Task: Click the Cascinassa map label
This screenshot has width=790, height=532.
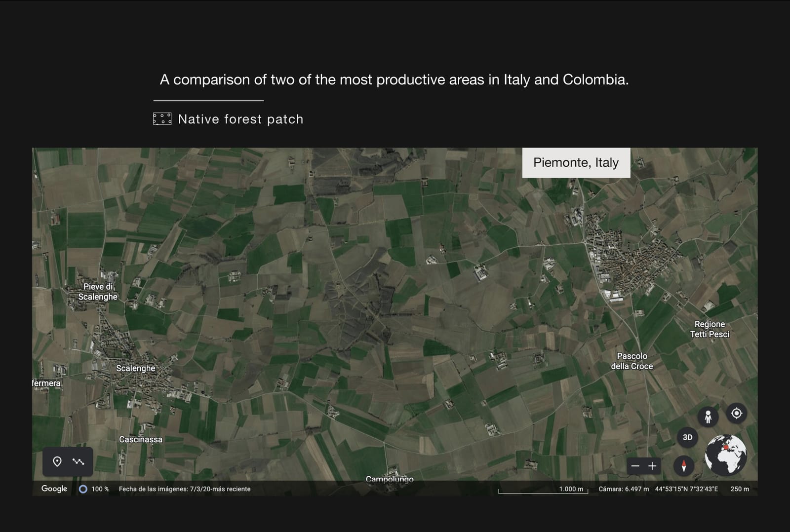Action: (141, 439)
